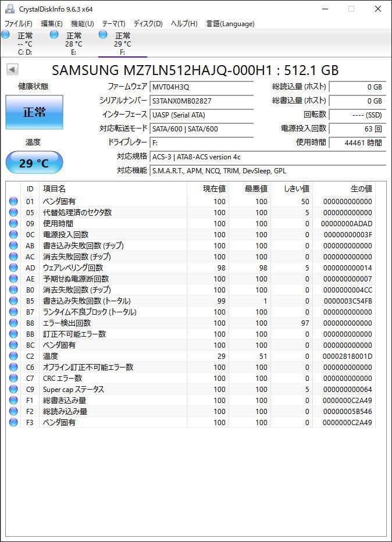
Task: Open the 言語(Language) menu
Action: (230, 23)
